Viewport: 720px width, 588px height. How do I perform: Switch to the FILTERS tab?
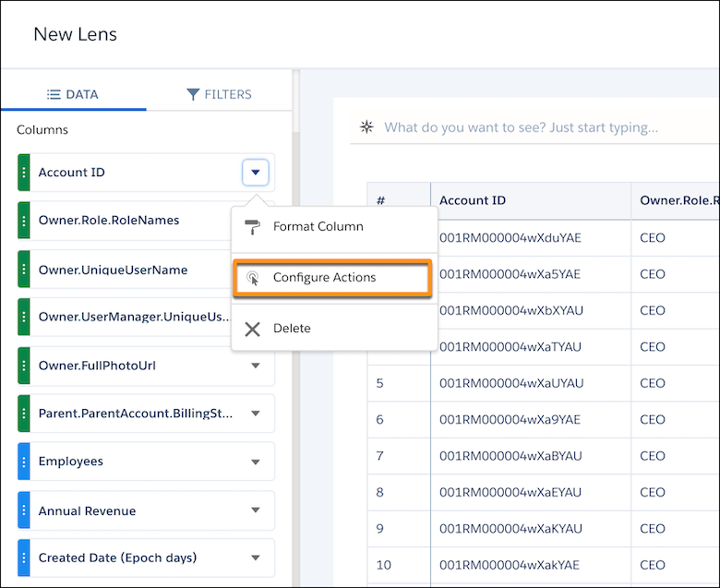click(x=219, y=94)
